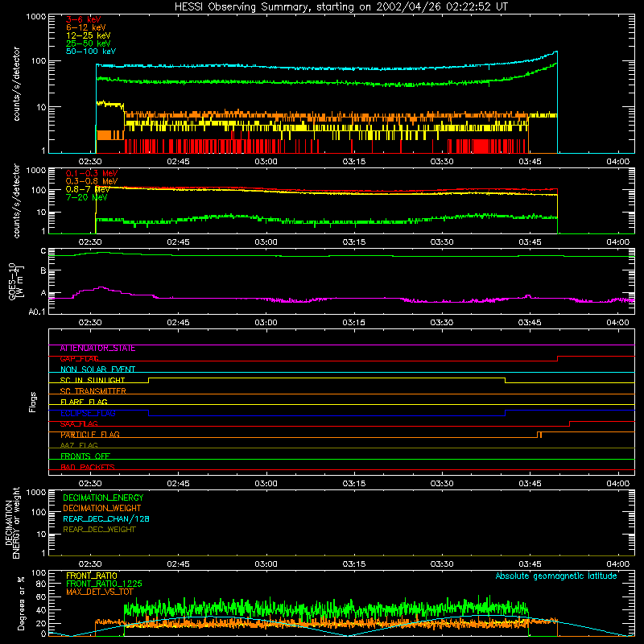Select the NON_SOLAR_EVENT flag label
Image resolution: width=644 pixels, height=644 pixels.
coord(97,369)
